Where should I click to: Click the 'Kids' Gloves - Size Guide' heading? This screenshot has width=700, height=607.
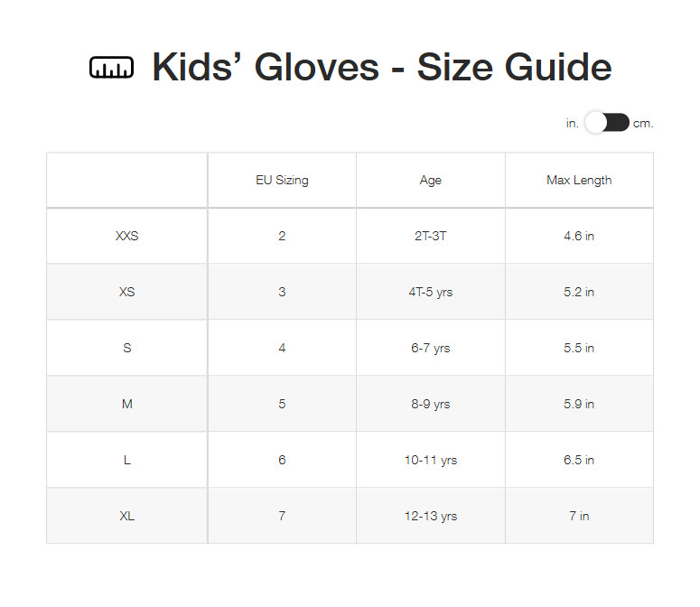381,68
